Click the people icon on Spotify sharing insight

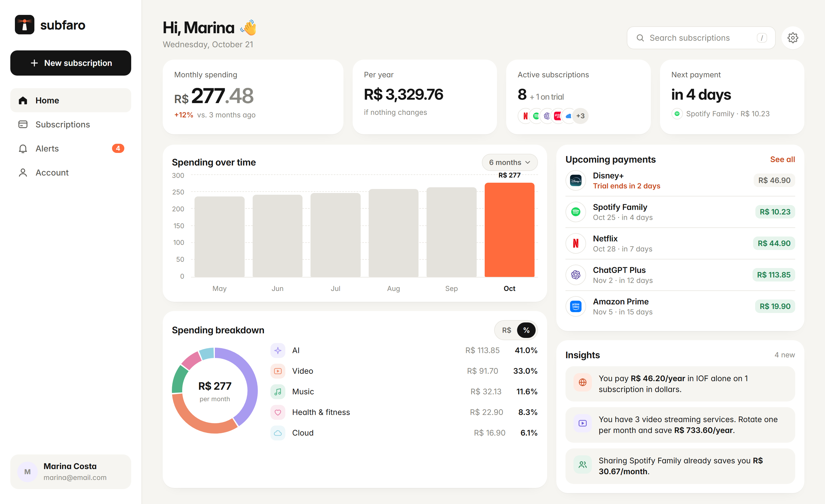(x=583, y=464)
